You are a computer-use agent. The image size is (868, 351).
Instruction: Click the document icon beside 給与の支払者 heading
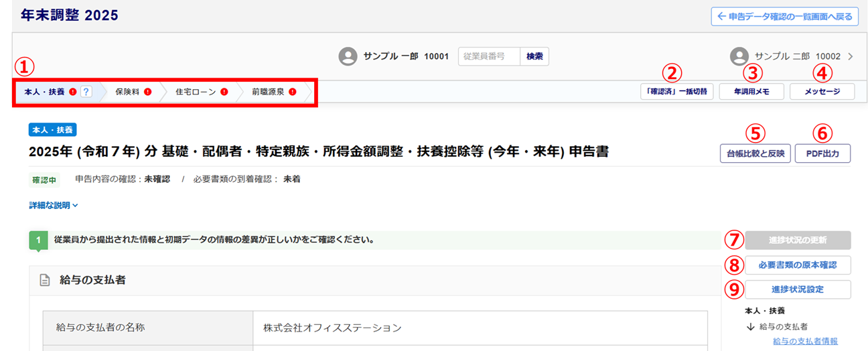click(x=45, y=281)
